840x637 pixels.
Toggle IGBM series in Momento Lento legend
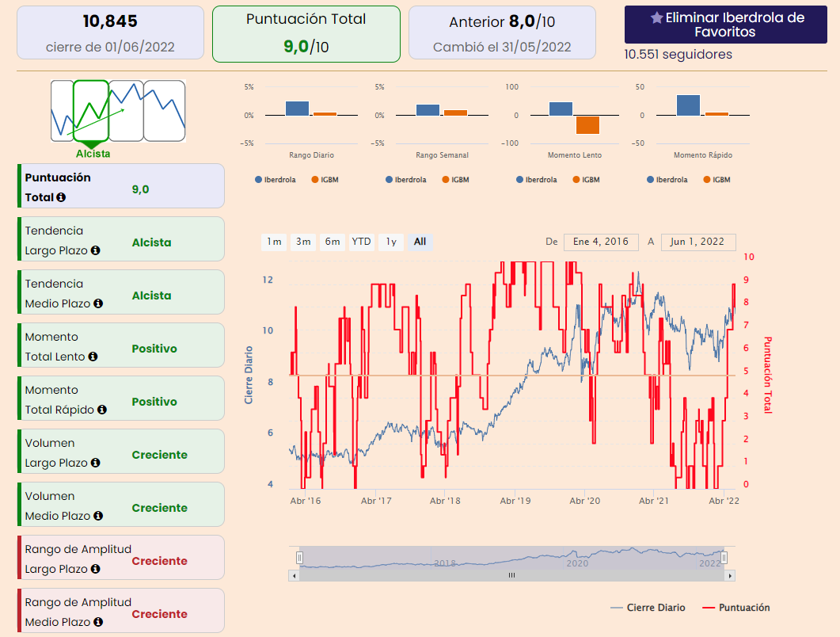(586, 180)
